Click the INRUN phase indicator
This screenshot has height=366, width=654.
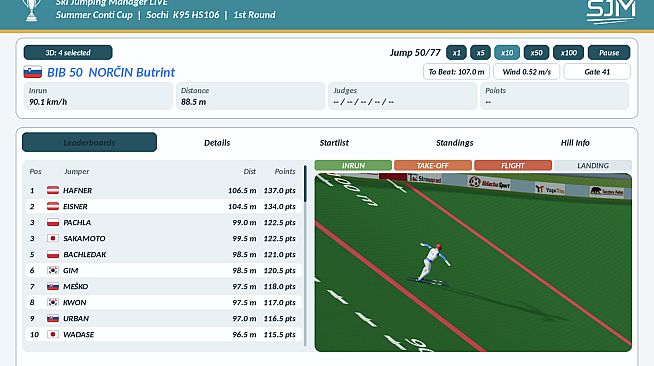coord(353,165)
